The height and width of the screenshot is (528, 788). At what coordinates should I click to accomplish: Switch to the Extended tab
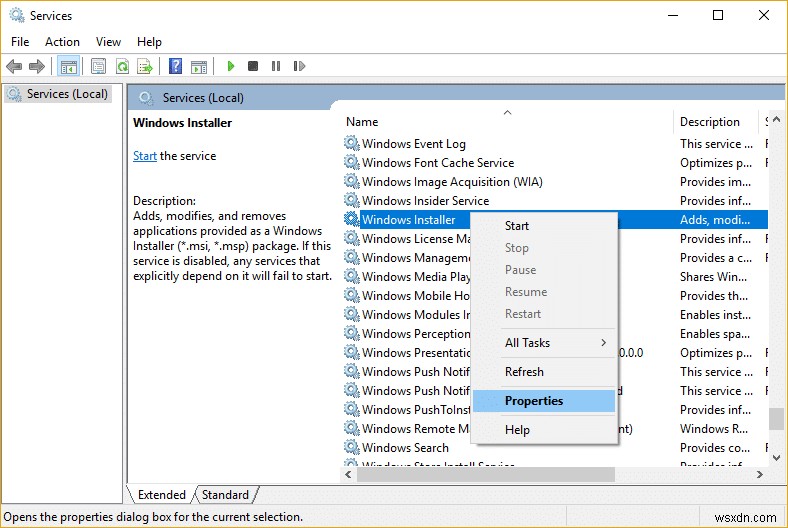[x=161, y=495]
